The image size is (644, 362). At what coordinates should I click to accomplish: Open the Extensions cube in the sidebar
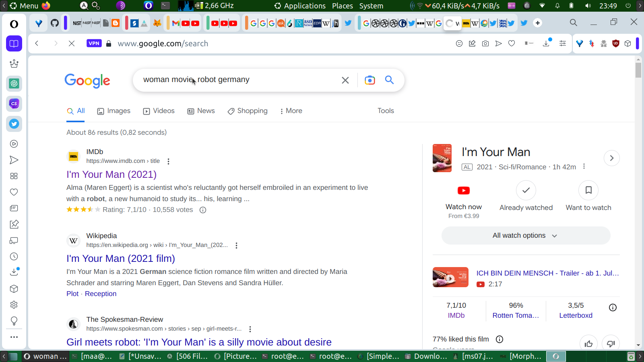click(x=14, y=289)
